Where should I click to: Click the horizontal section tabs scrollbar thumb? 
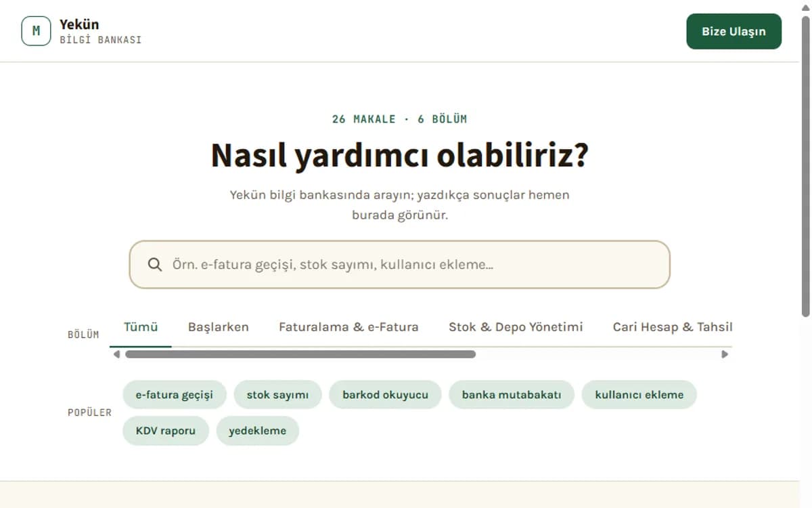coord(300,354)
